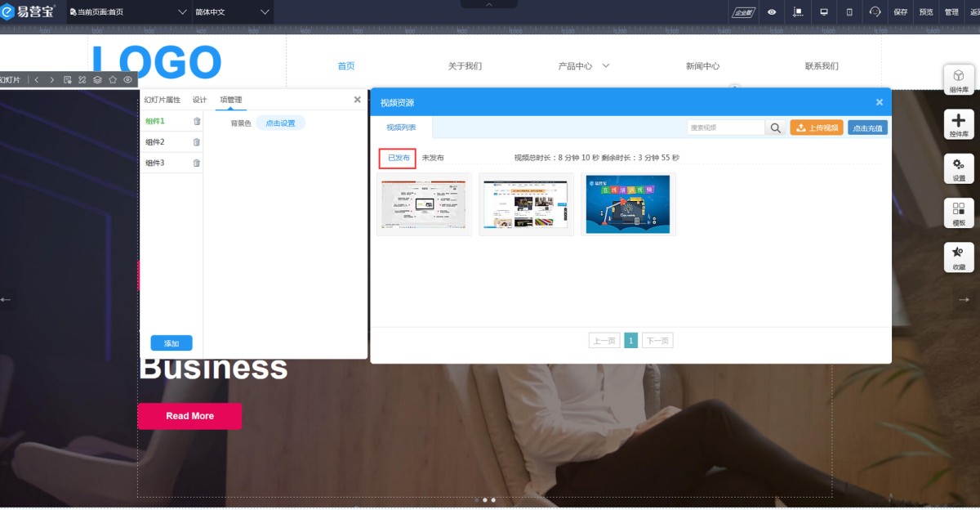Viewport: 980px width, 510px height.
Task: Close the 视频资源 dialog
Action: click(880, 102)
